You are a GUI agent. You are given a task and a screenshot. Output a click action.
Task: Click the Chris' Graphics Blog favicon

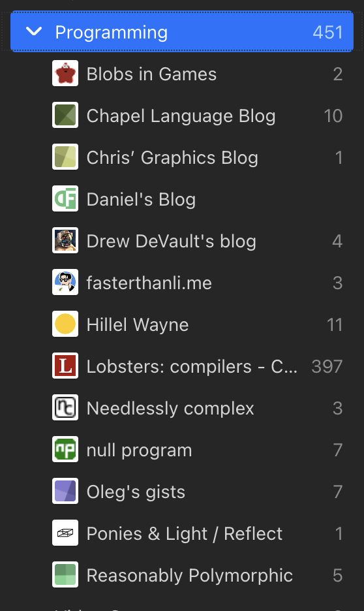65,157
